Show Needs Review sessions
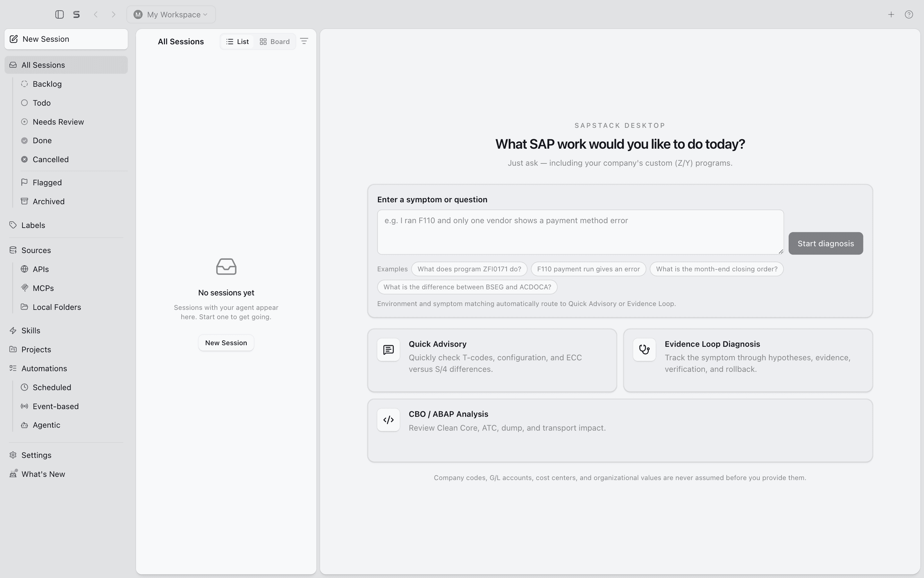The image size is (924, 578). click(72, 122)
